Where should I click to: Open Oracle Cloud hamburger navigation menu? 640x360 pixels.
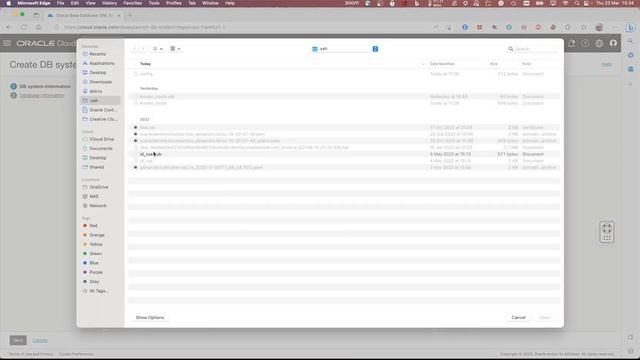click(7, 43)
